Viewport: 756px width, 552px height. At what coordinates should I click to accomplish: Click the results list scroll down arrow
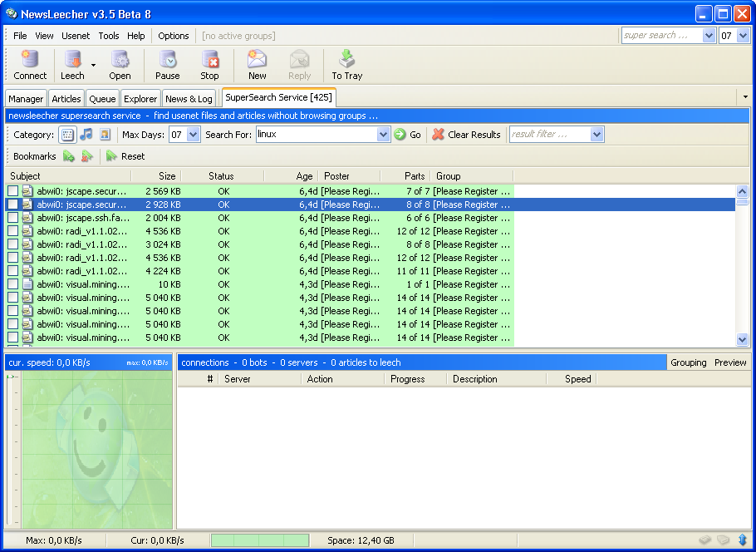[743, 340]
